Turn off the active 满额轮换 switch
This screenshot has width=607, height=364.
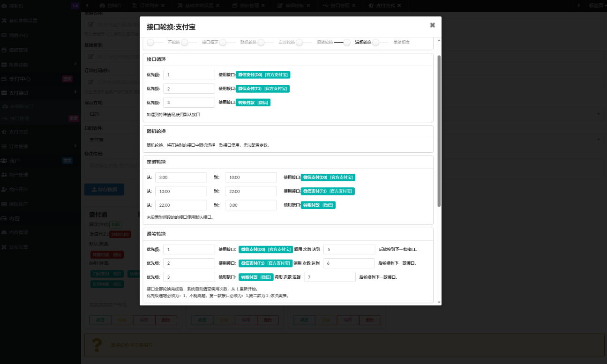tap(342, 42)
